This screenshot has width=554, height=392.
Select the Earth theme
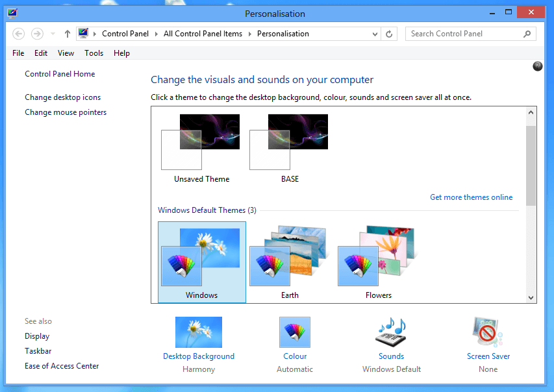tap(290, 262)
